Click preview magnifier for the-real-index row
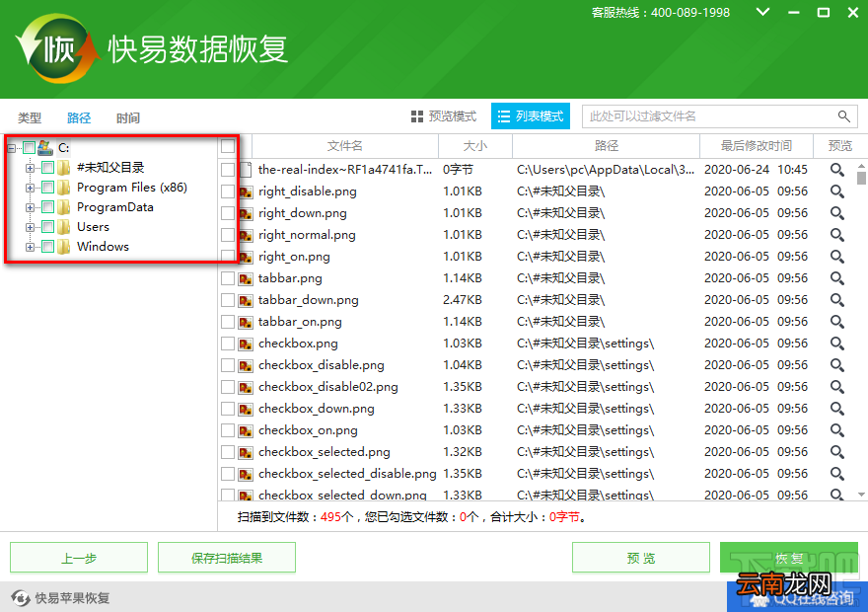 837,170
